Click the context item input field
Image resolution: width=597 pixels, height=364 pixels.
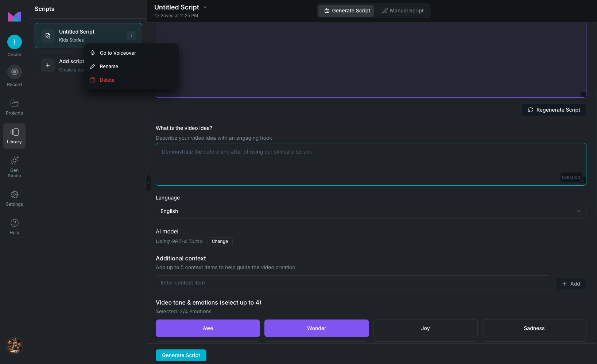pyautogui.click(x=353, y=282)
